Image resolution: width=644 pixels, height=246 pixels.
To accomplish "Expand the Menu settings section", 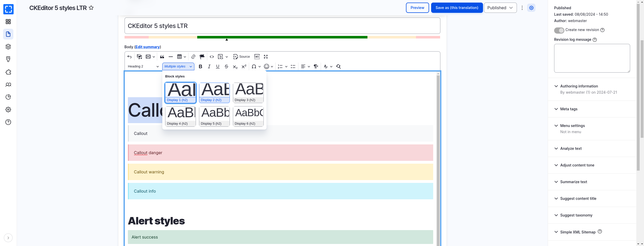I will pyautogui.click(x=572, y=126).
